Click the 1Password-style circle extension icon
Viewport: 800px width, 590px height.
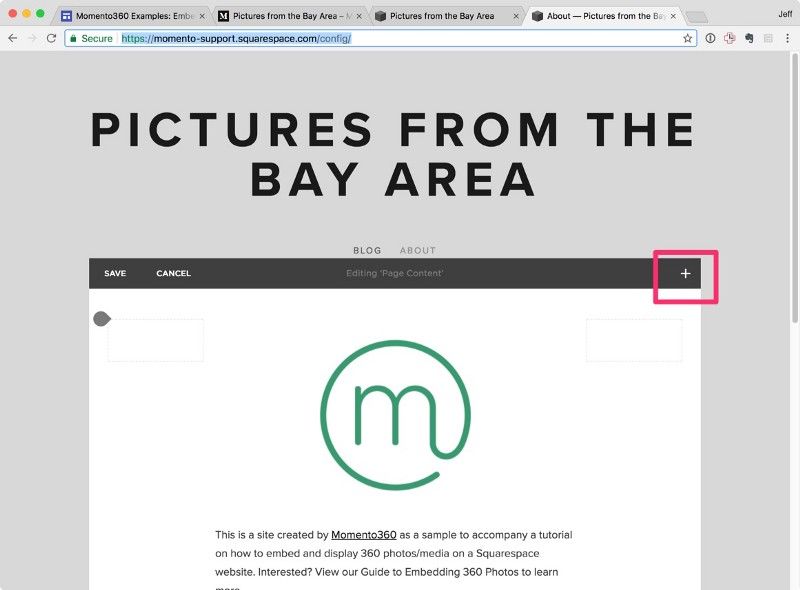pos(710,38)
